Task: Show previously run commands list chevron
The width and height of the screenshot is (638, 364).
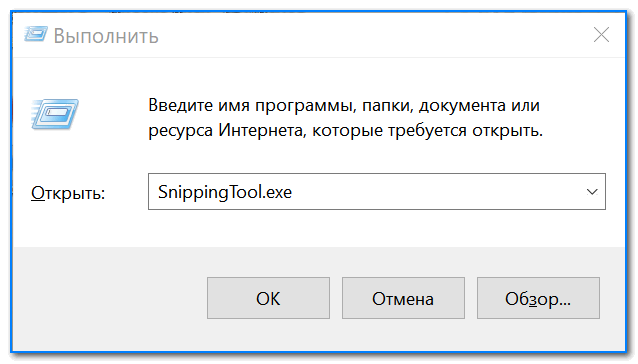Action: coord(592,192)
